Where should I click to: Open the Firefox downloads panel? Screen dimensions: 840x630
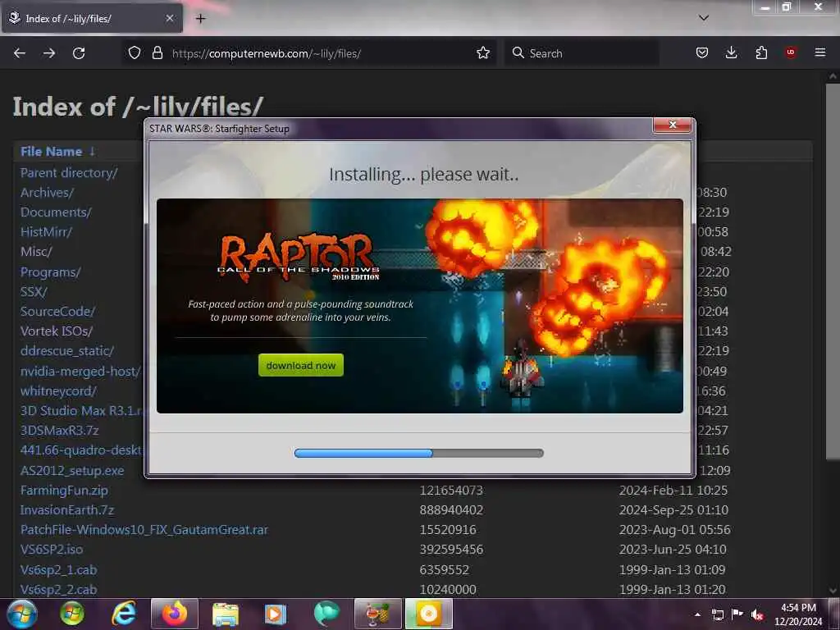(x=731, y=53)
